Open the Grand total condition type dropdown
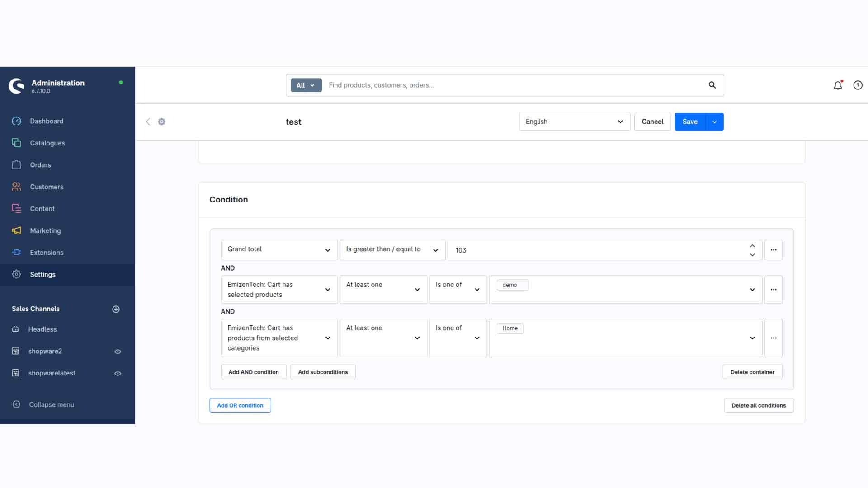 pyautogui.click(x=279, y=250)
